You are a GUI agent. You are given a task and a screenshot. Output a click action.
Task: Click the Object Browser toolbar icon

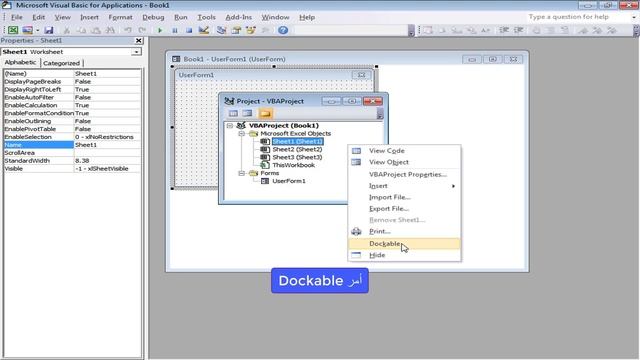[x=251, y=30]
